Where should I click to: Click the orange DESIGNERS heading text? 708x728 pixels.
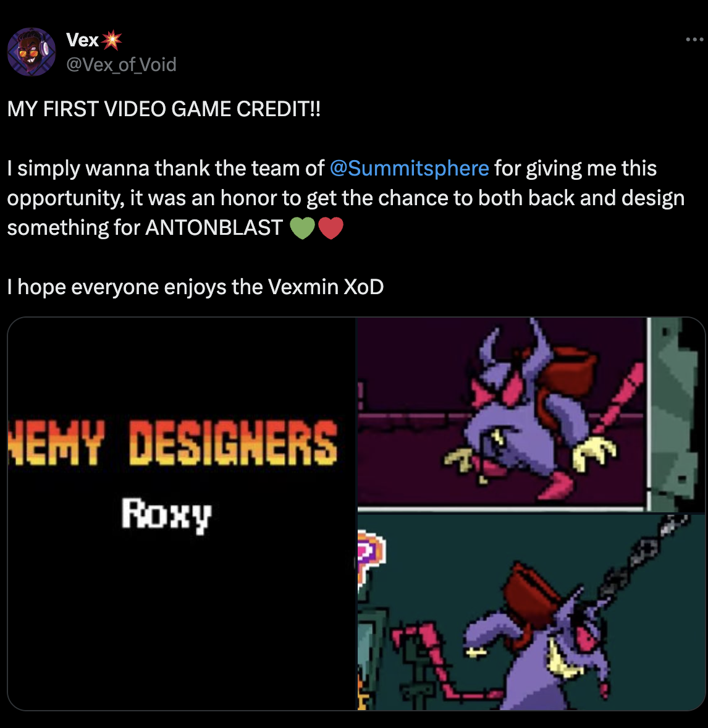pos(234,442)
